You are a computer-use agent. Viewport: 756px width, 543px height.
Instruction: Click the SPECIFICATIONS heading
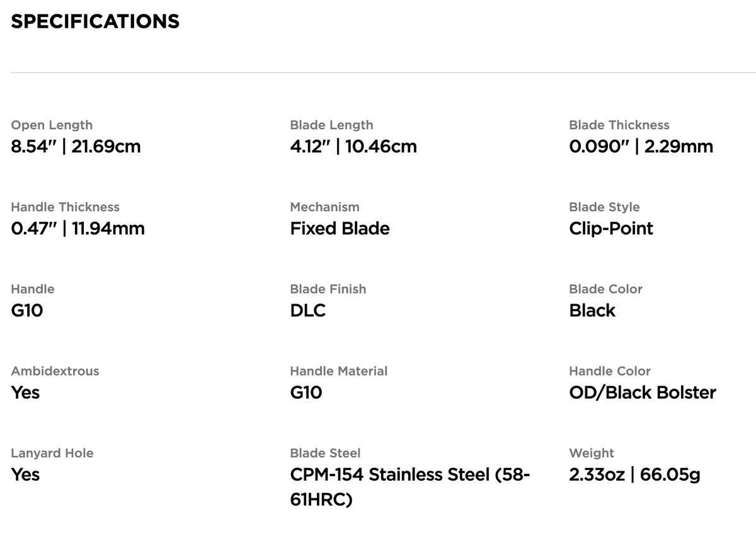[x=95, y=21]
